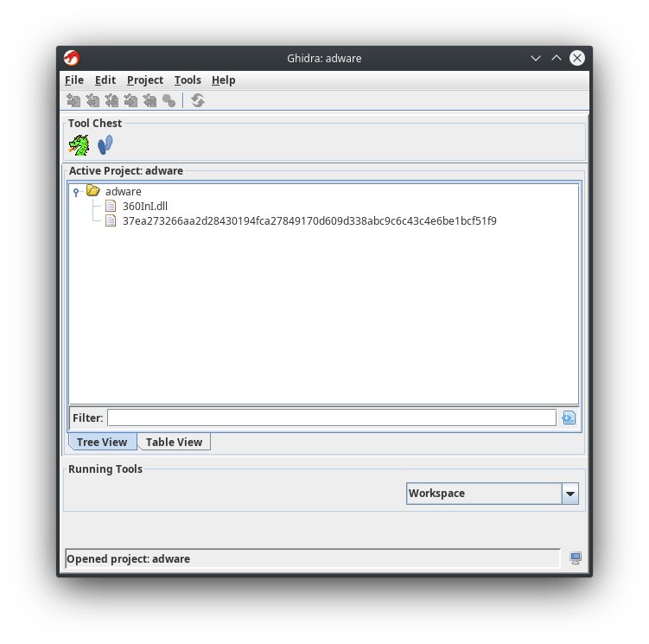Open filter options icon beside the Filter field
The image size is (649, 644).
coord(568,418)
